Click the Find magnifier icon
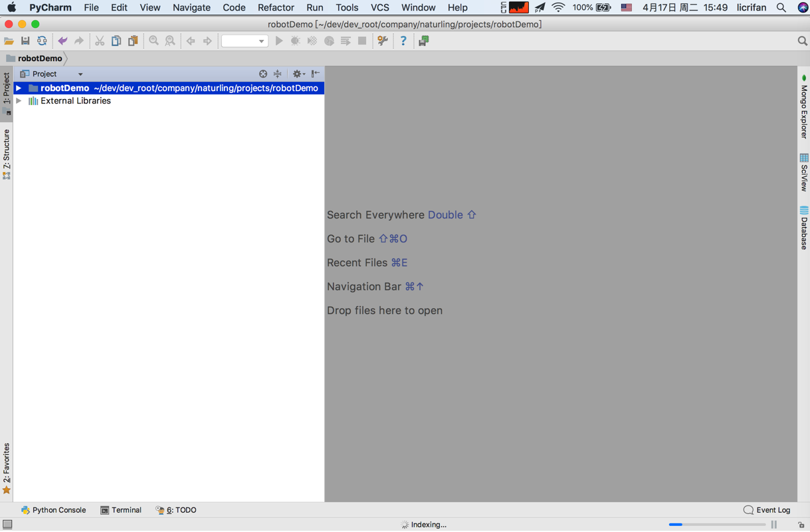This screenshot has height=532, width=810. click(153, 41)
